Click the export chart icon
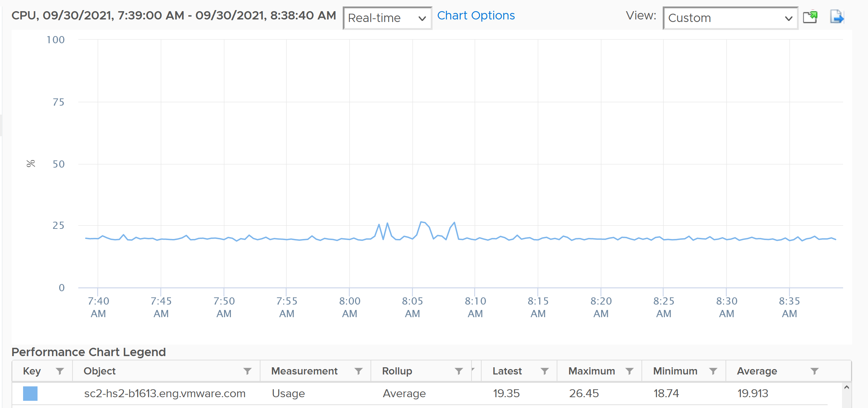The height and width of the screenshot is (408, 868). point(837,17)
